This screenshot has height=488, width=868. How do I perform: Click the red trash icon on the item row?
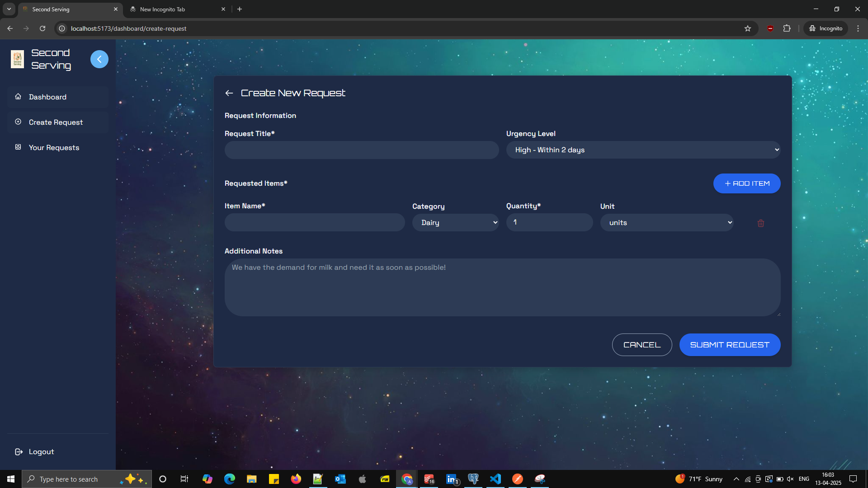click(760, 223)
